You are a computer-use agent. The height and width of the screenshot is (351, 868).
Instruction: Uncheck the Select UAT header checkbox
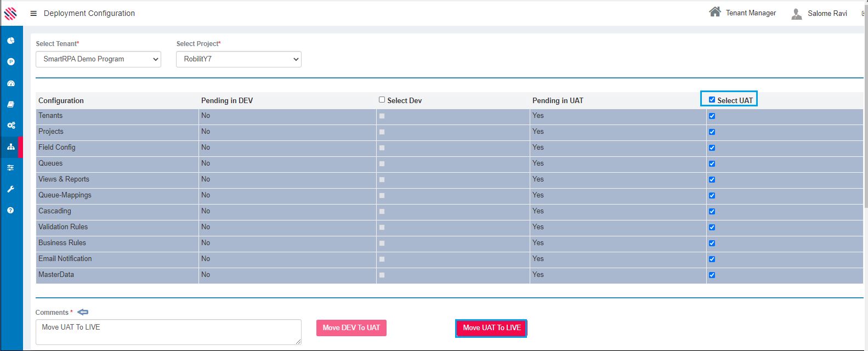click(712, 100)
